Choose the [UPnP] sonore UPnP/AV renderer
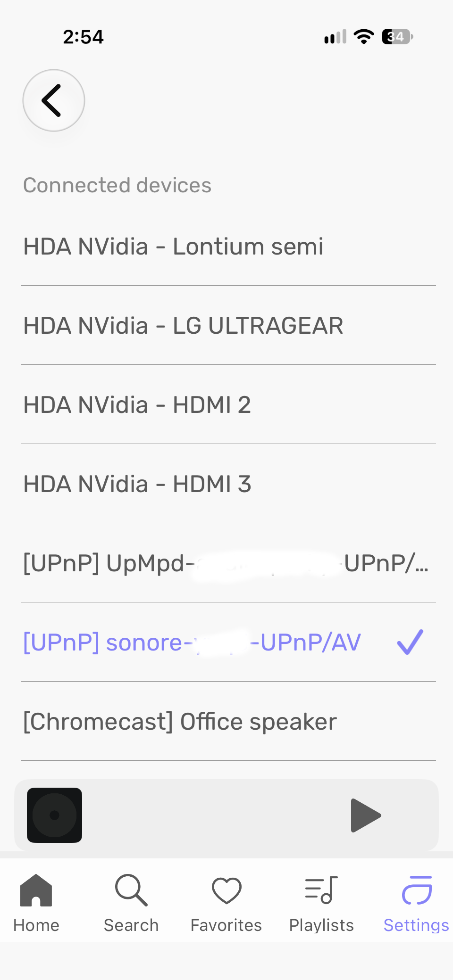 (x=228, y=642)
